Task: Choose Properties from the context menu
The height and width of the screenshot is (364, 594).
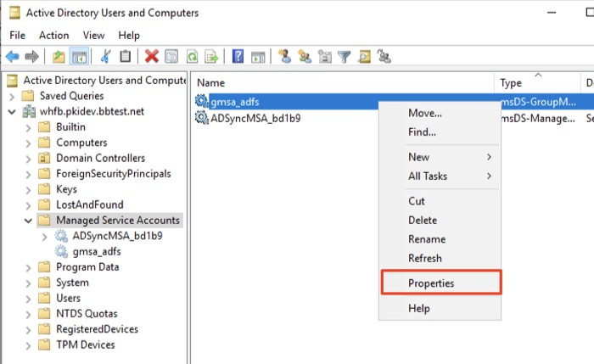Action: [431, 283]
